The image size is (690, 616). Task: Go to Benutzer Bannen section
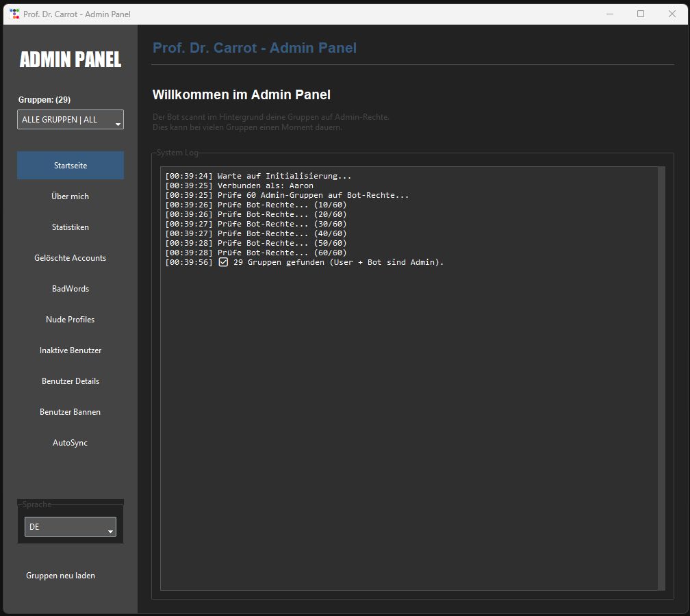(x=71, y=412)
